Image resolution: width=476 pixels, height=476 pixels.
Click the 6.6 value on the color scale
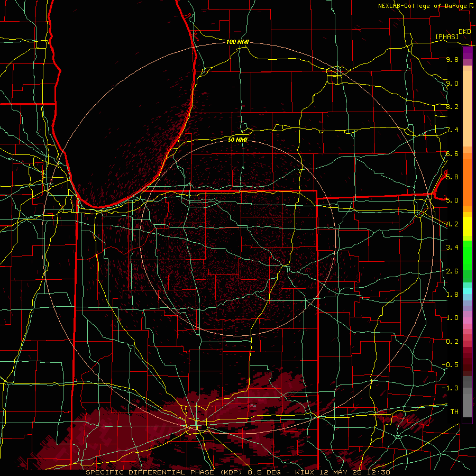[452, 153]
